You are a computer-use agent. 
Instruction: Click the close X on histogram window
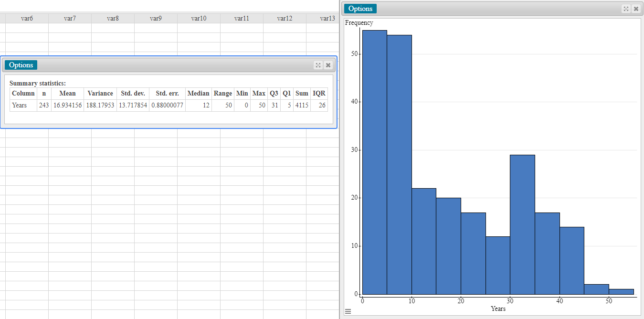coord(636,8)
